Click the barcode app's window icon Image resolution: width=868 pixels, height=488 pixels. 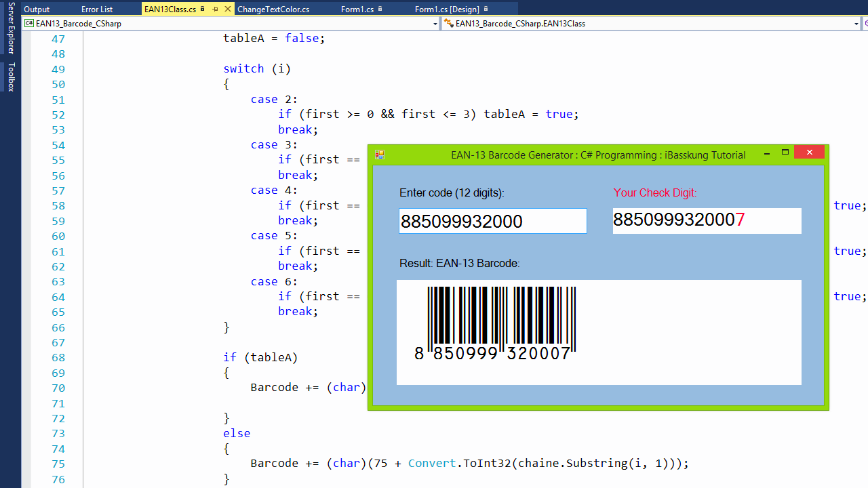point(380,155)
